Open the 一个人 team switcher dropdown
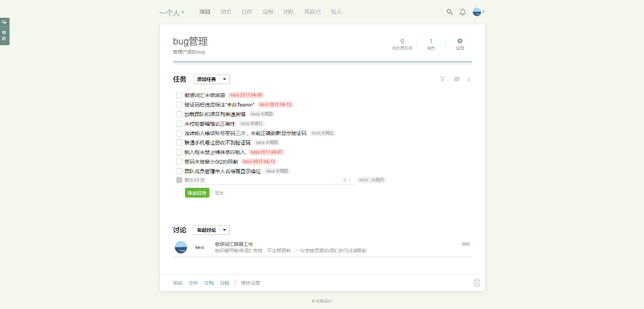 point(172,12)
